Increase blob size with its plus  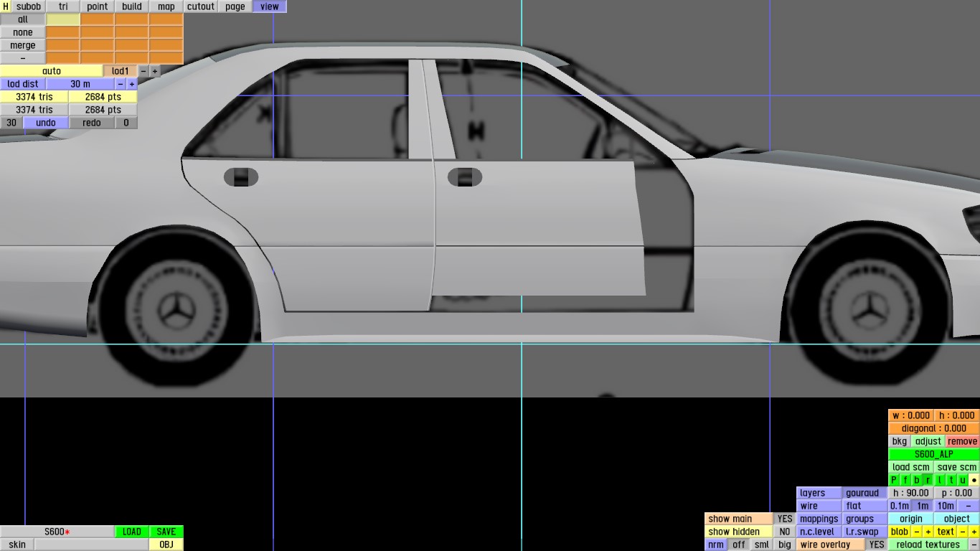(x=928, y=532)
